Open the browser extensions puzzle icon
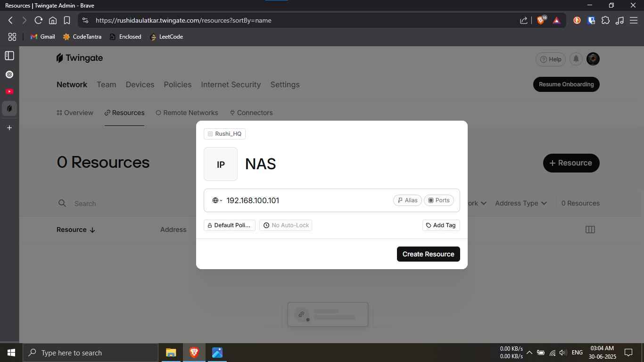644x362 pixels. pos(605,20)
